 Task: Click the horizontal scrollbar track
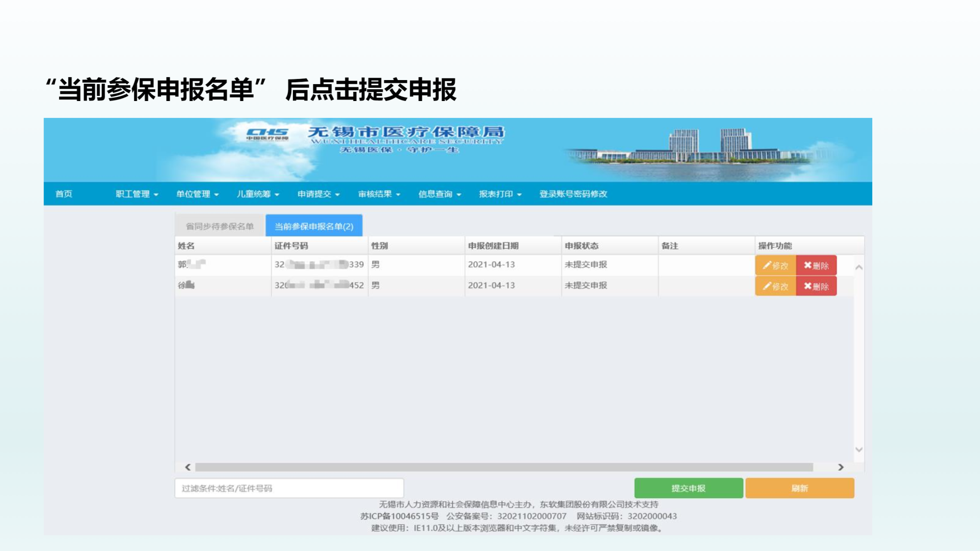coord(504,467)
